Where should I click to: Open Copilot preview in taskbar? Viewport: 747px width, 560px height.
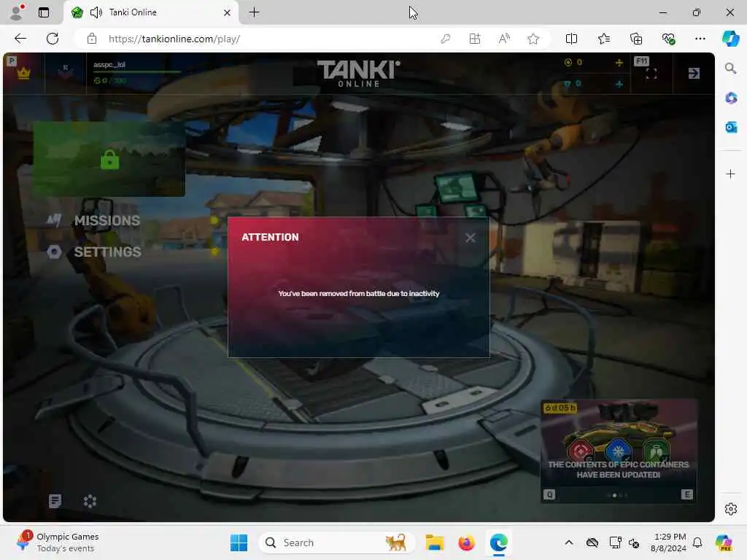point(724,542)
